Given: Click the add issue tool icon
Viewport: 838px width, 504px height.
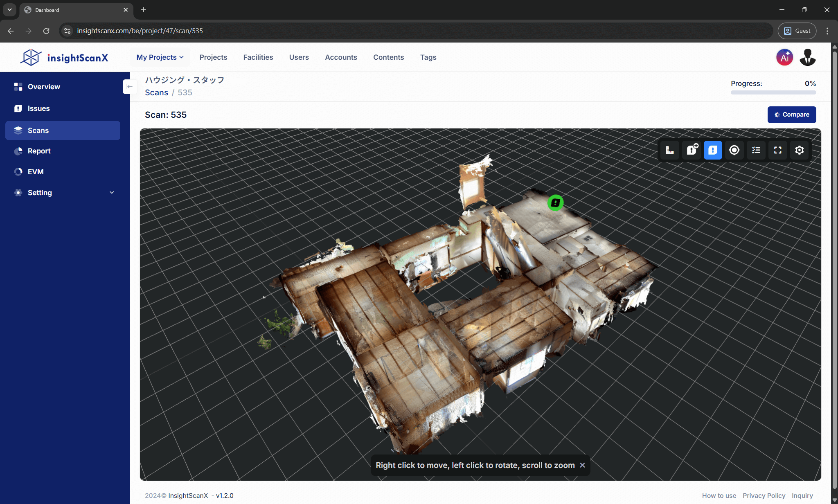Looking at the screenshot, I should tap(692, 150).
